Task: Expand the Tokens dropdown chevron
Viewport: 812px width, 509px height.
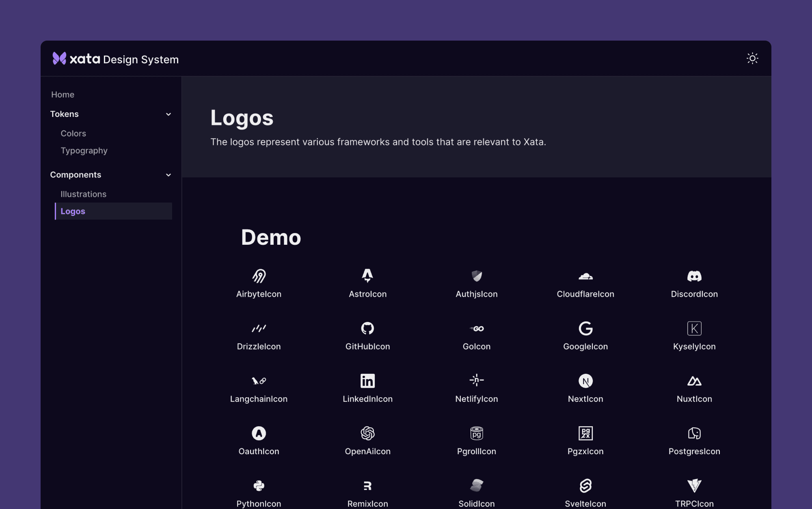Action: coord(168,114)
